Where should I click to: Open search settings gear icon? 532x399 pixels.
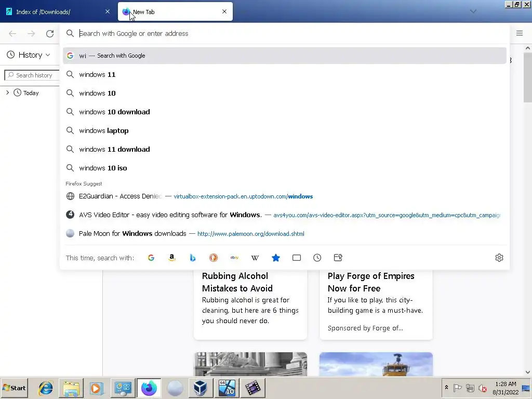499,258
